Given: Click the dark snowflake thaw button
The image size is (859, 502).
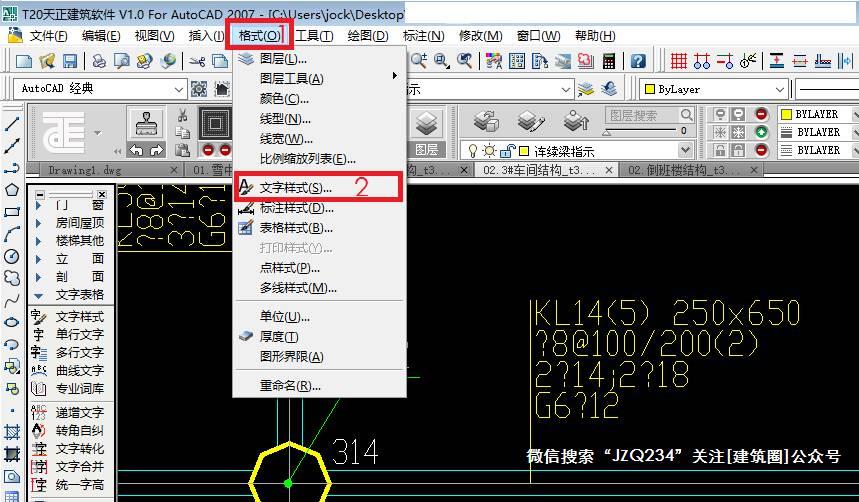Looking at the screenshot, I should tap(738, 132).
